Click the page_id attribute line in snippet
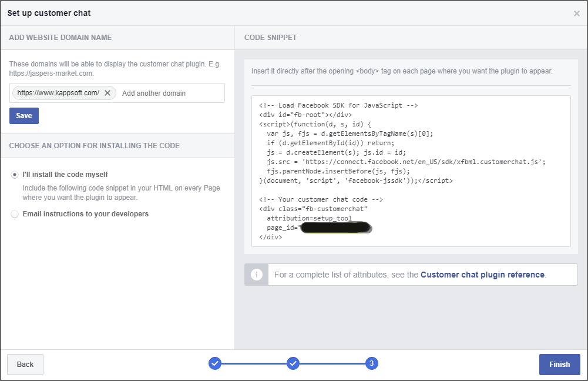 pos(319,228)
